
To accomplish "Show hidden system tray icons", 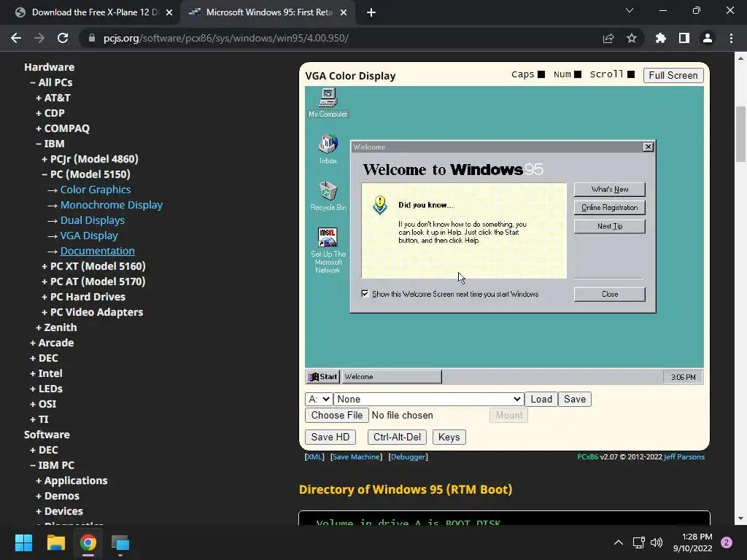I will click(x=619, y=542).
